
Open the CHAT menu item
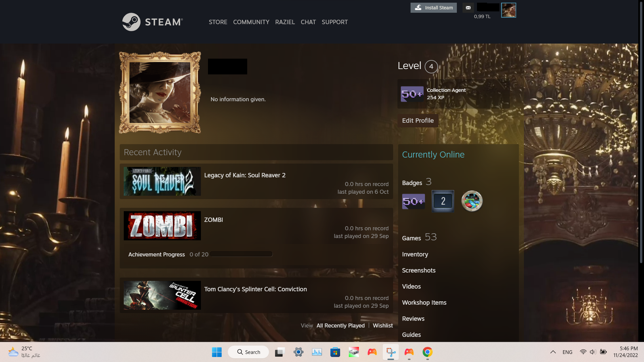[308, 22]
